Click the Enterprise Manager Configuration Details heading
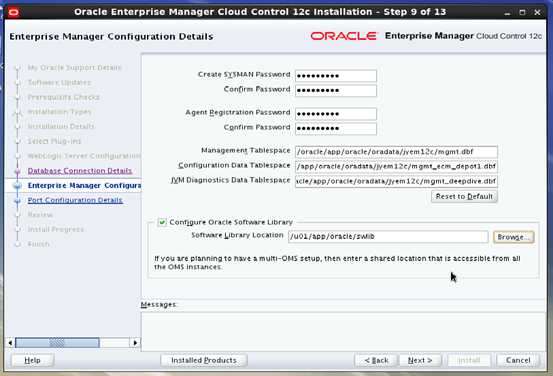This screenshot has height=376, width=553. [x=111, y=37]
